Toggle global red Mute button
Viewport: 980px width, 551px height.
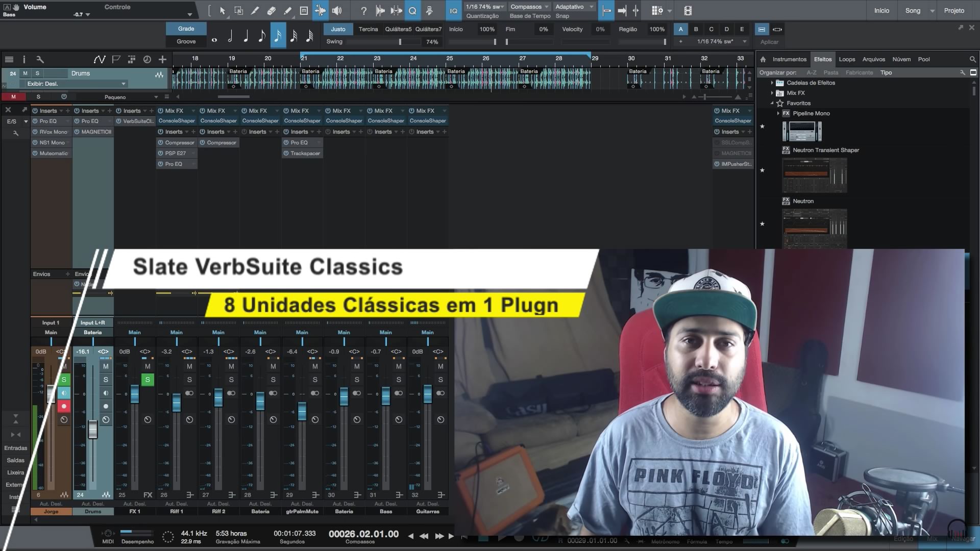[x=13, y=97]
